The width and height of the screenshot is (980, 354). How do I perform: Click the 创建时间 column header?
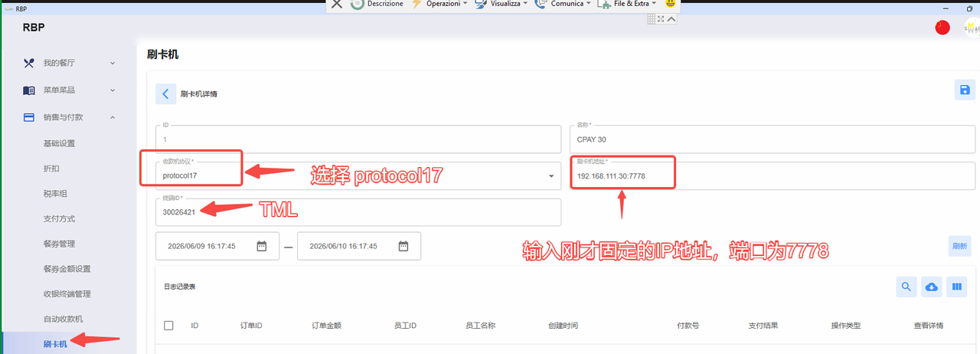(563, 326)
